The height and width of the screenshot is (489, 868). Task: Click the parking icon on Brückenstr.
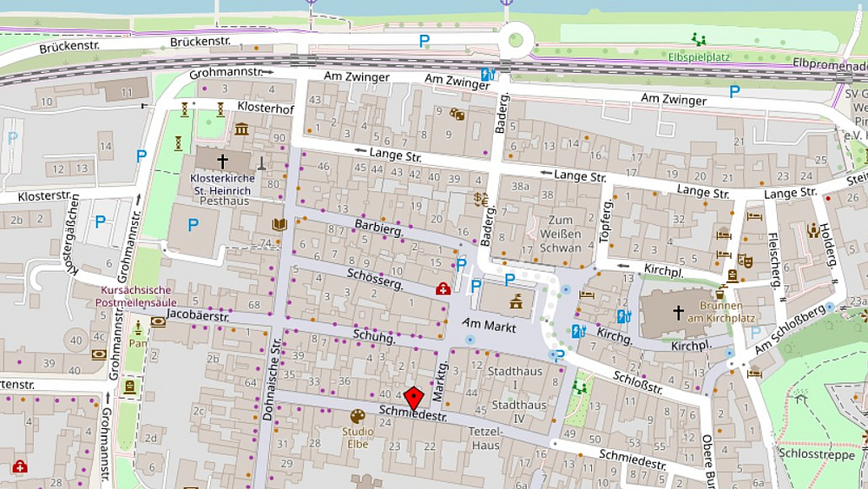424,41
